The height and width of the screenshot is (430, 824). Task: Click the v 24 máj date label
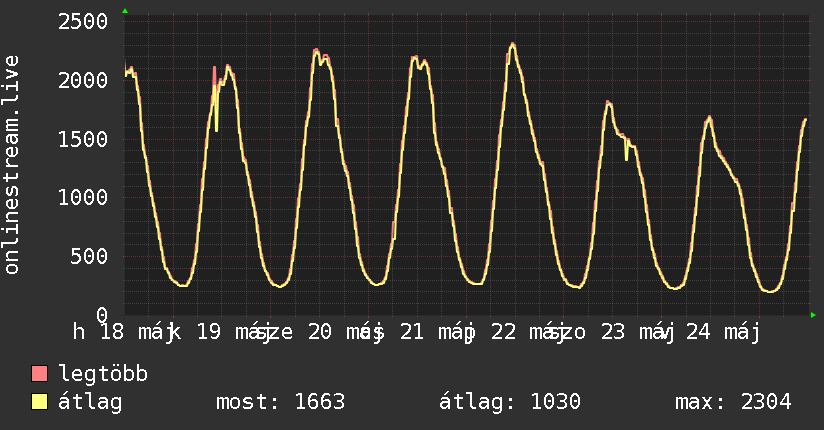click(711, 332)
